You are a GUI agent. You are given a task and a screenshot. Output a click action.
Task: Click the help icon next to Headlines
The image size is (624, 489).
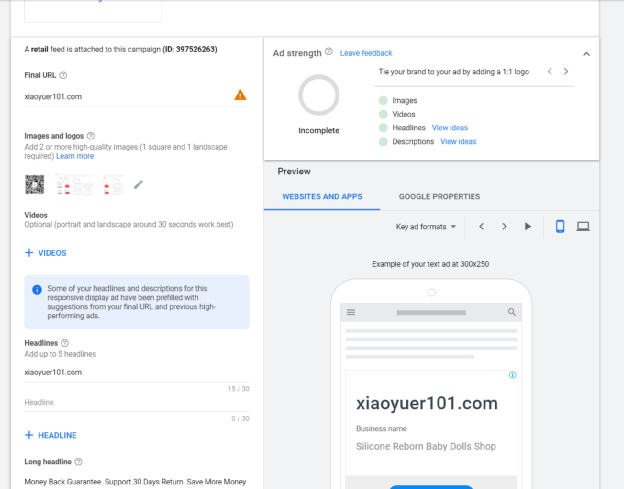pyautogui.click(x=65, y=343)
